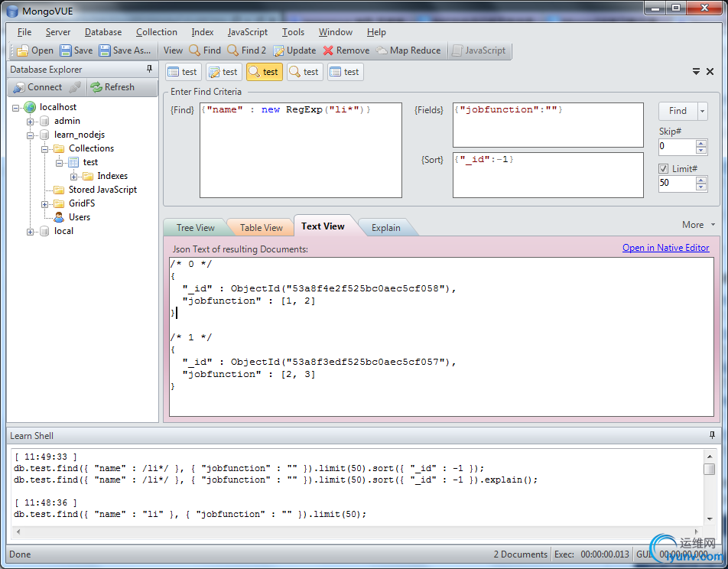Select the Users icon in tree
Image resolution: width=728 pixels, height=569 pixels.
click(x=59, y=217)
